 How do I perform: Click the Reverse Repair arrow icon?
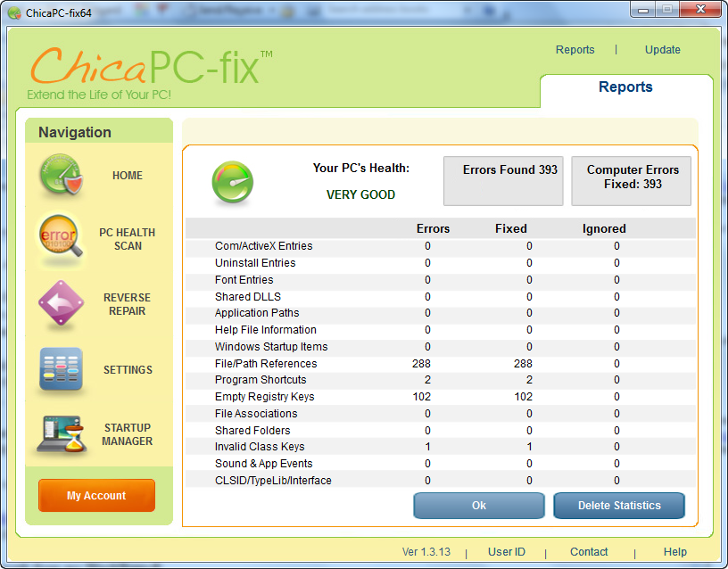(61, 304)
